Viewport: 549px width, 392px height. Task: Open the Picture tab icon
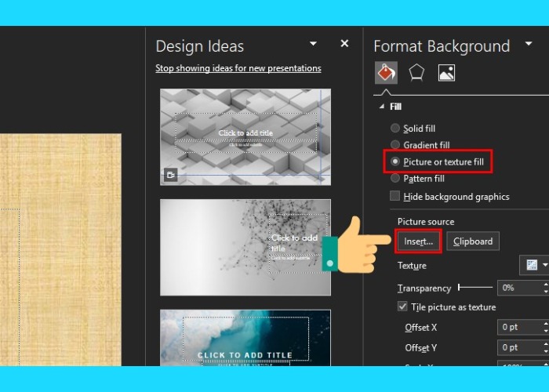click(446, 72)
